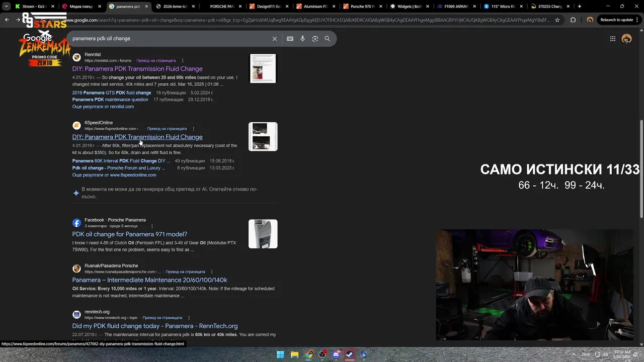Switch to the Aluminium PDK tab
This screenshot has width=644, height=362.
(315, 7)
